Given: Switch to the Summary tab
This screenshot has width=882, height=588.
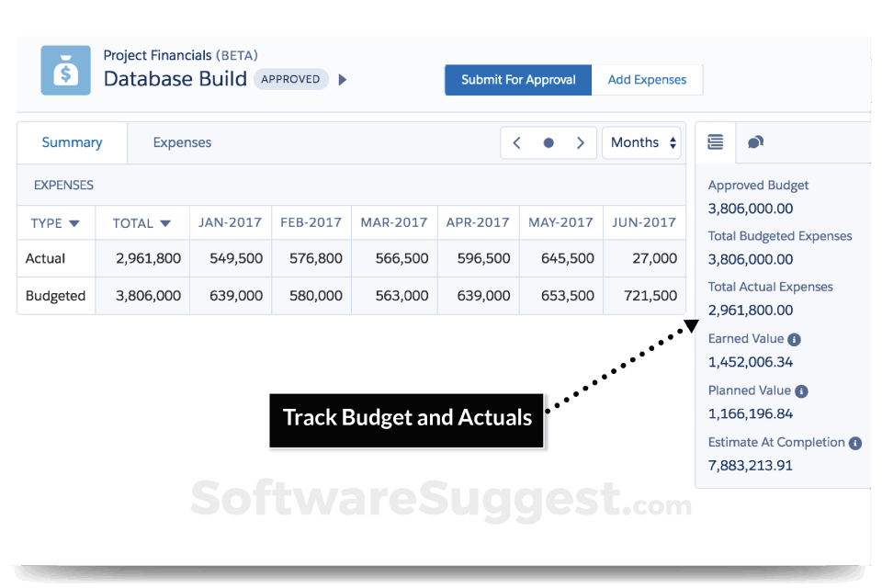Looking at the screenshot, I should pyautogui.click(x=72, y=142).
